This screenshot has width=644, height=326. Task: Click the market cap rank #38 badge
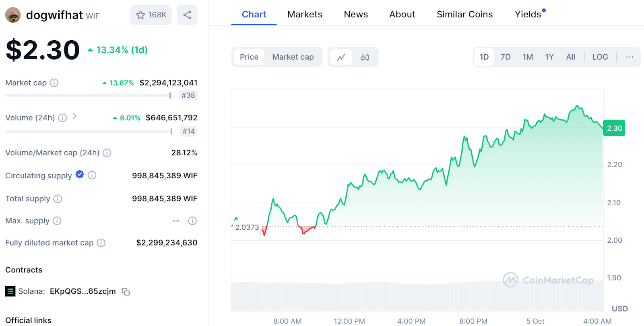[188, 95]
